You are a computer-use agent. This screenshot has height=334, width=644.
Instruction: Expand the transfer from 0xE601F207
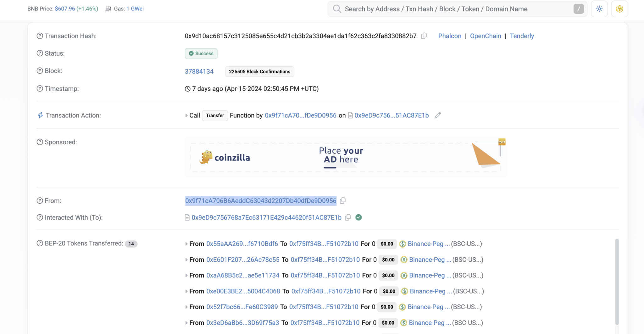pos(186,260)
